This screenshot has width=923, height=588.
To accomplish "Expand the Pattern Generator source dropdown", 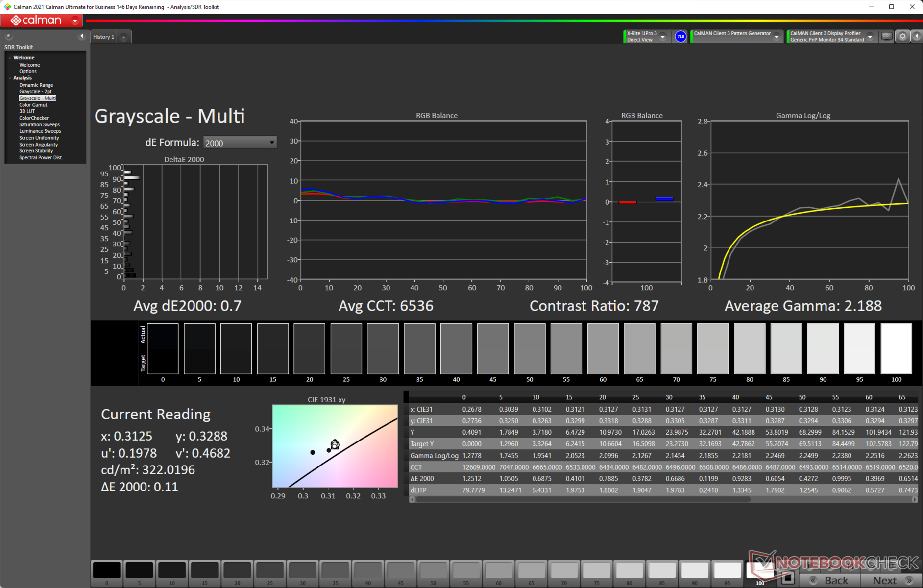I will [777, 37].
